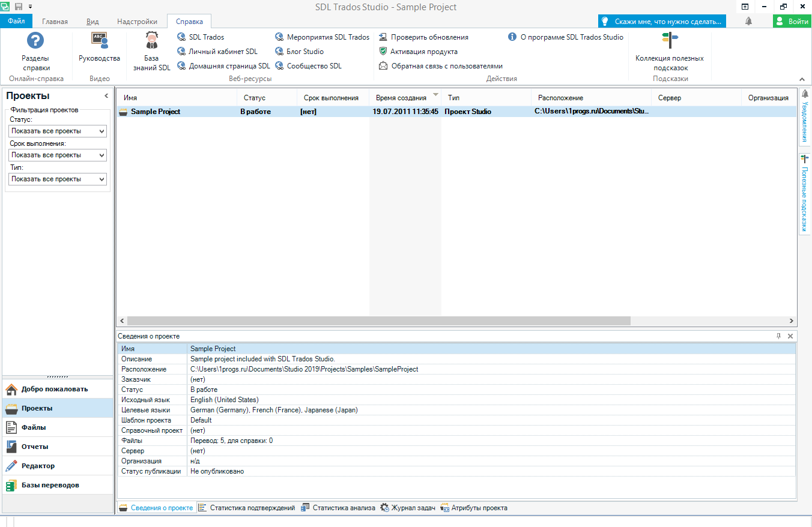Open the Файл menu
This screenshot has width=812, height=527.
16,21
